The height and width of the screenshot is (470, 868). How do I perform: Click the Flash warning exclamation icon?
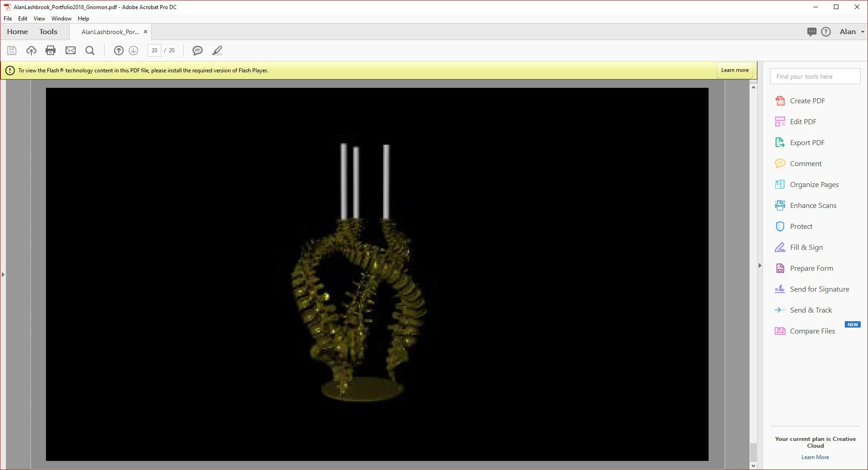(10, 71)
